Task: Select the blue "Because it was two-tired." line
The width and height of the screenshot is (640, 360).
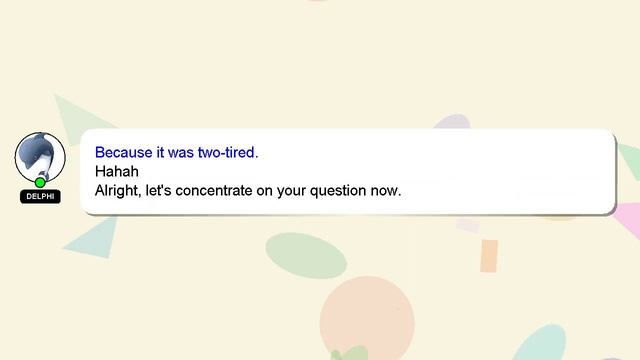Action: (x=176, y=152)
